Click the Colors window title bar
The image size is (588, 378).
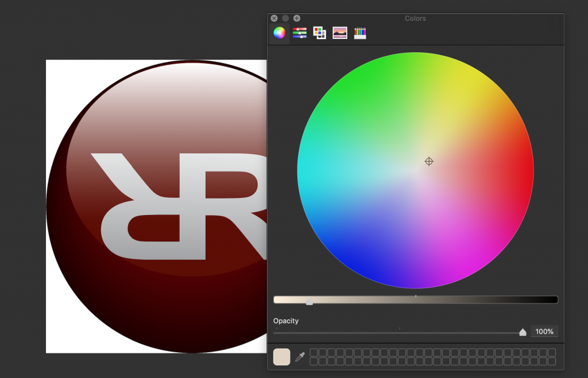pos(415,18)
